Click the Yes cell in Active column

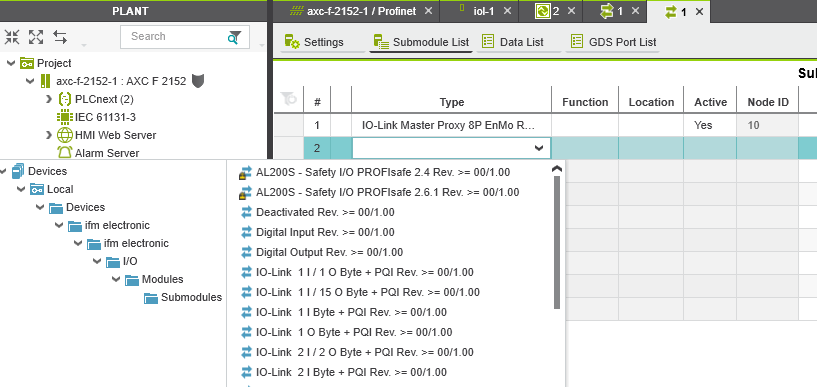[x=710, y=126]
